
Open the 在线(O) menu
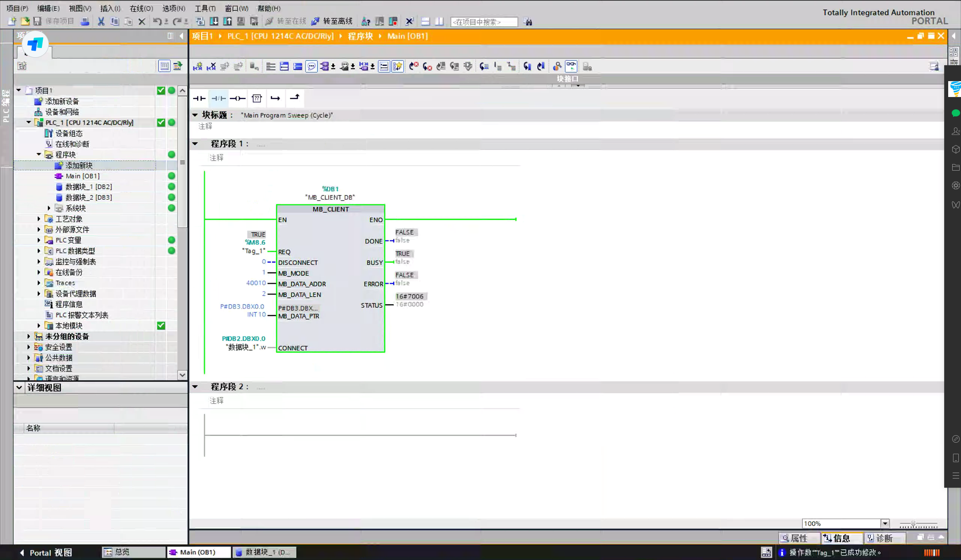coord(141,8)
